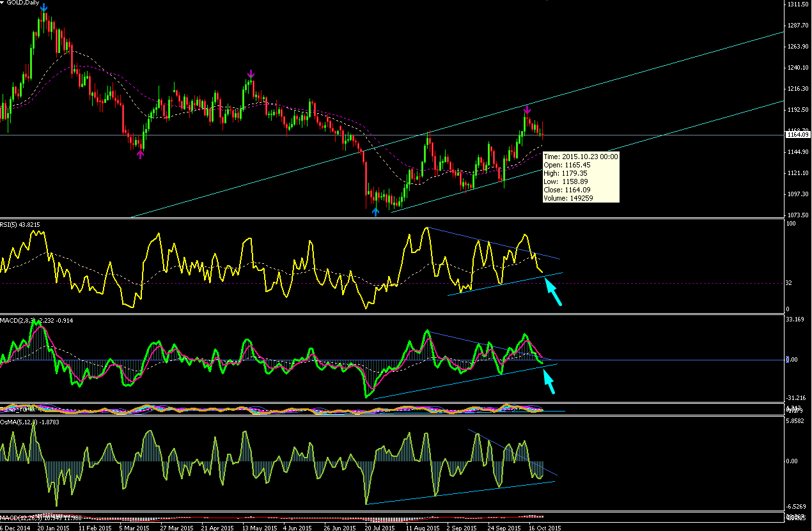Select the blue up arrow below the July low
This screenshot has width=812, height=531.
point(376,212)
